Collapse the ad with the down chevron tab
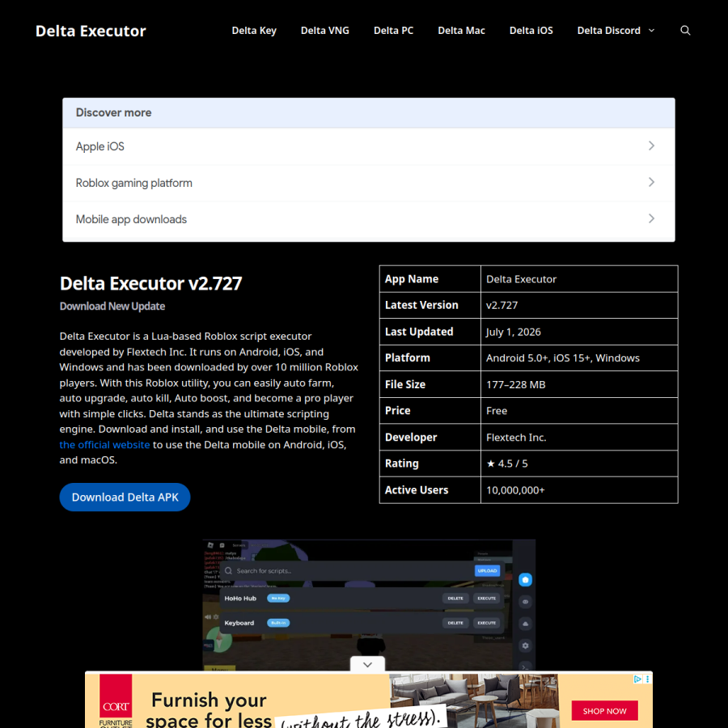 click(x=367, y=664)
